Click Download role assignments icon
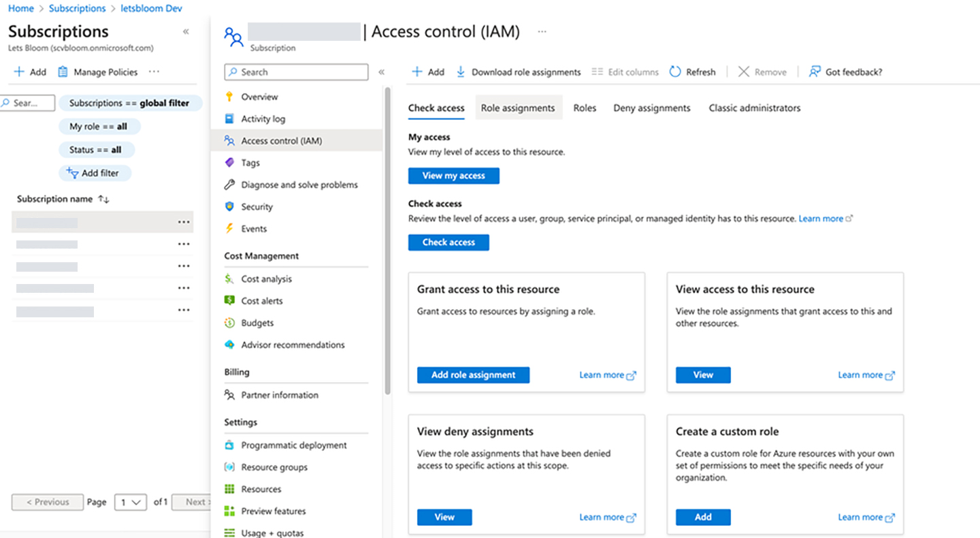This screenshot has height=538, width=980. coord(461,72)
